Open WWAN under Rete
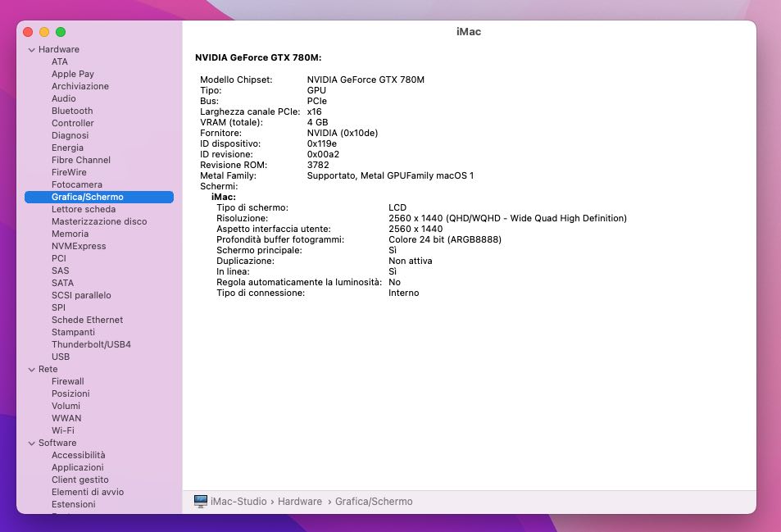Screen dimensions: 781x532 [66, 418]
